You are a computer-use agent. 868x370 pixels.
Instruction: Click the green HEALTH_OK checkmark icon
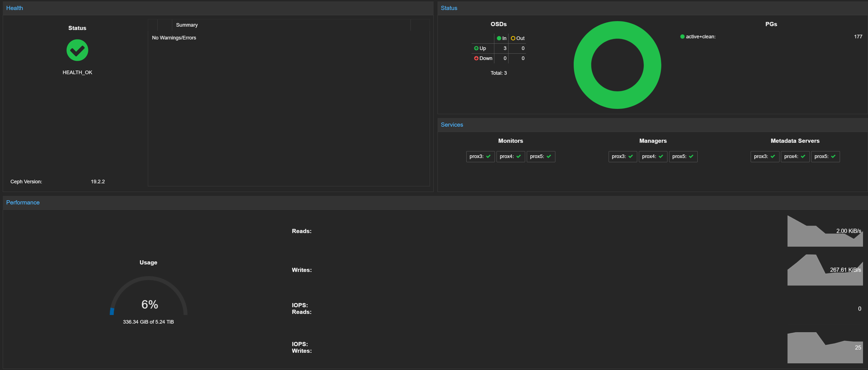tap(77, 50)
